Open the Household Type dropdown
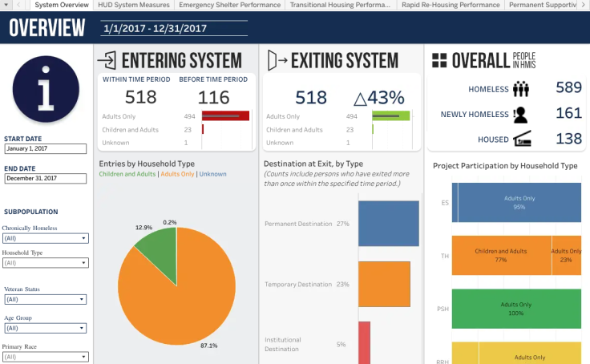 pyautogui.click(x=46, y=263)
